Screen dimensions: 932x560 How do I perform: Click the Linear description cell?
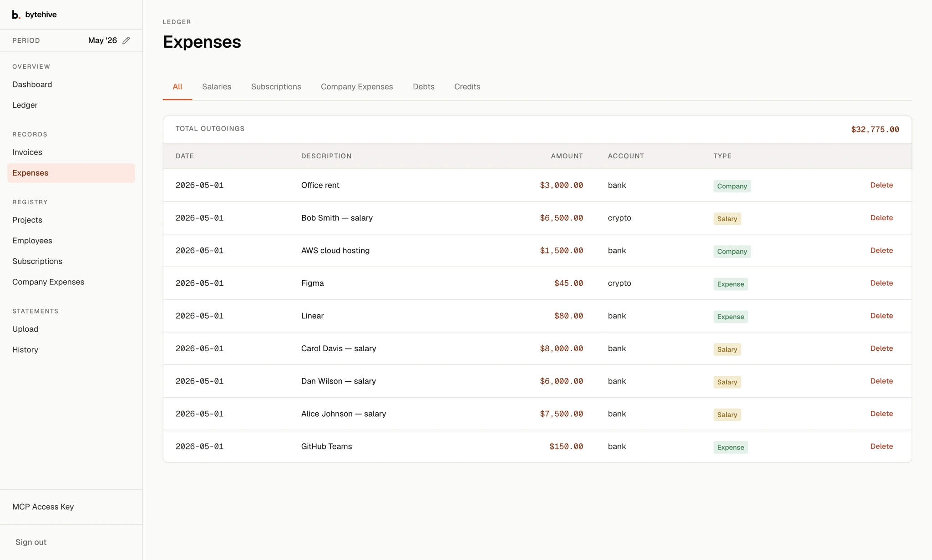(x=313, y=316)
